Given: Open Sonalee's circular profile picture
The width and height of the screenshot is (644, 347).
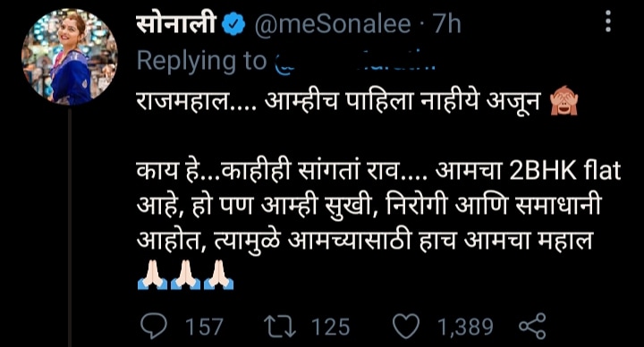Looking at the screenshot, I should pos(70,56).
